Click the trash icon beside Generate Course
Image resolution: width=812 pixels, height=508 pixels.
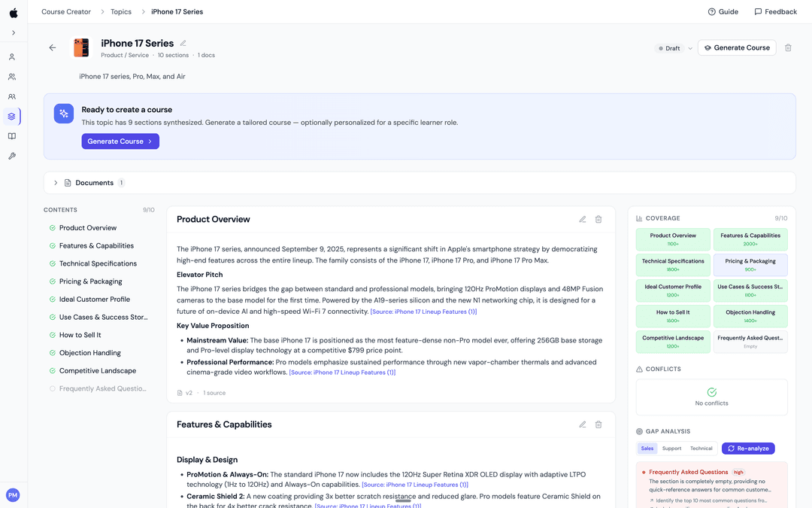[x=788, y=47]
